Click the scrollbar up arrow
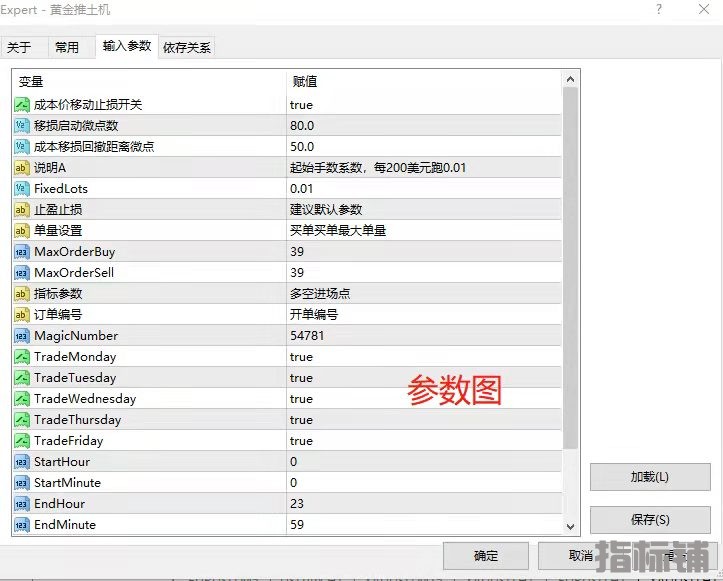The width and height of the screenshot is (723, 581). pos(570,79)
